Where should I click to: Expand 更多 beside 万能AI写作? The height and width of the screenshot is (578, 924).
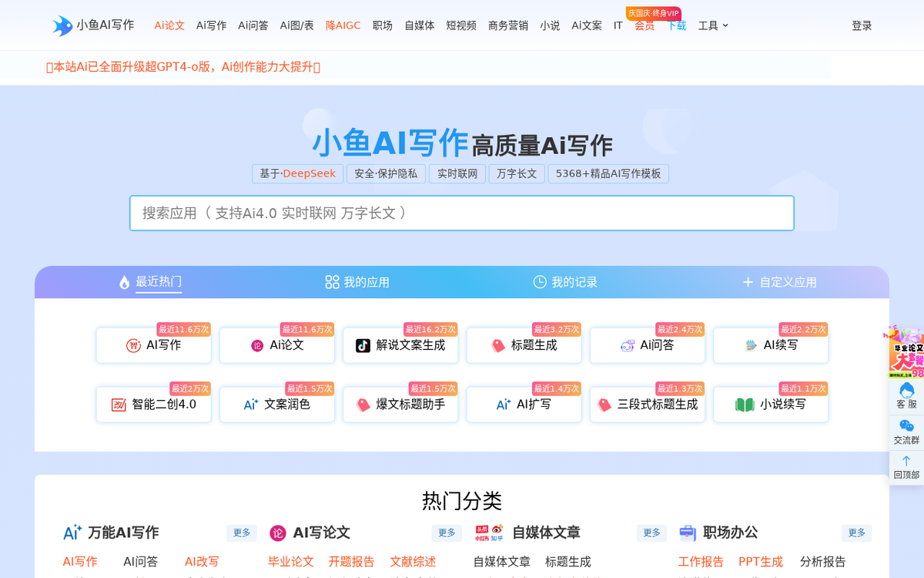pos(242,533)
